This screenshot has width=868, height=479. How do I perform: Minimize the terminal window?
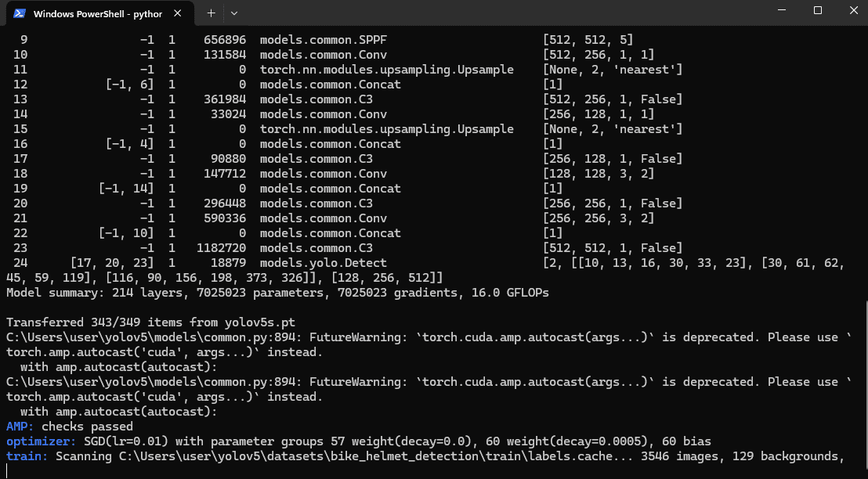click(x=782, y=10)
